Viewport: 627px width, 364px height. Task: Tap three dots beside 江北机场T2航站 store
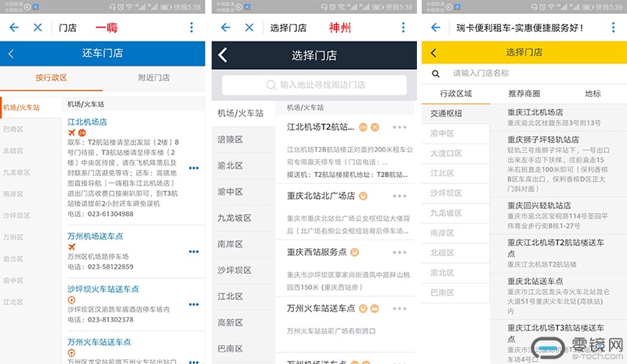400,127
